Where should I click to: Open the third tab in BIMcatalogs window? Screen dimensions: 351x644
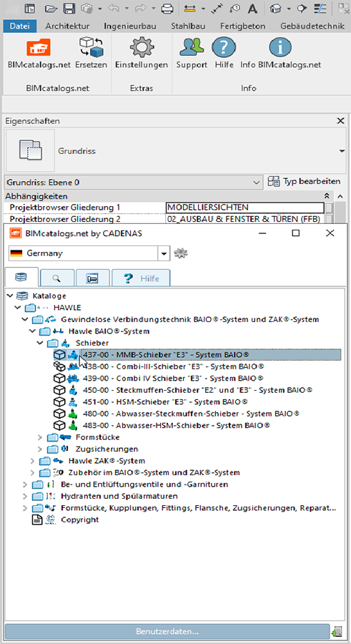[x=93, y=278]
